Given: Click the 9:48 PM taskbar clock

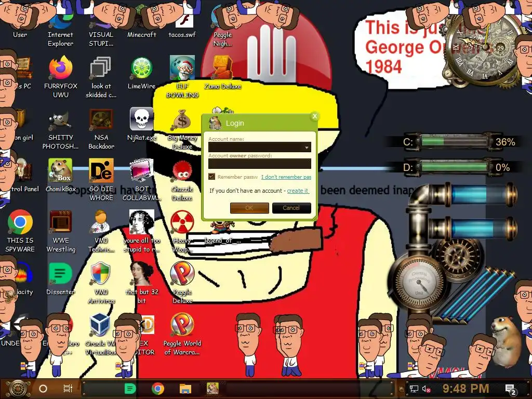Looking at the screenshot, I should (x=466, y=389).
